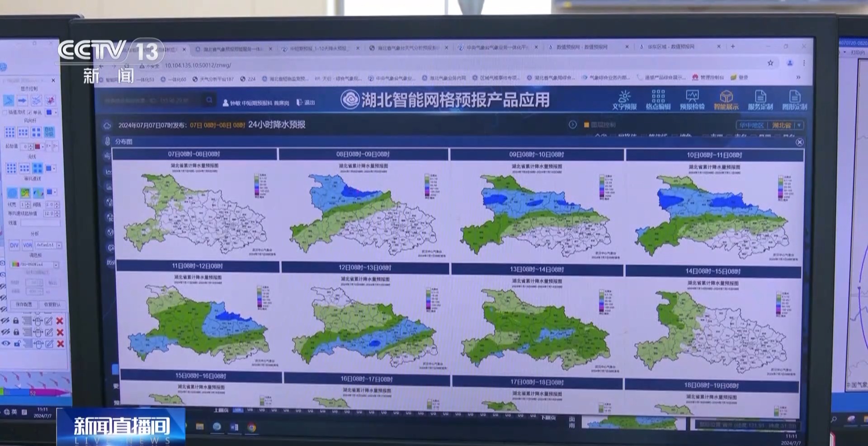Image resolution: width=868 pixels, height=446 pixels.
Task: Click the thermometer icon in the sidebar
Action: point(108,141)
